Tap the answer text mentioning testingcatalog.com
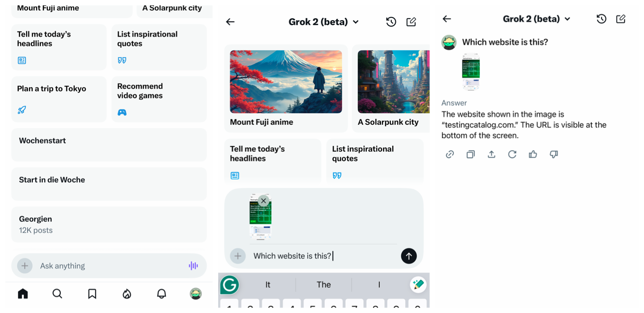 click(x=524, y=125)
